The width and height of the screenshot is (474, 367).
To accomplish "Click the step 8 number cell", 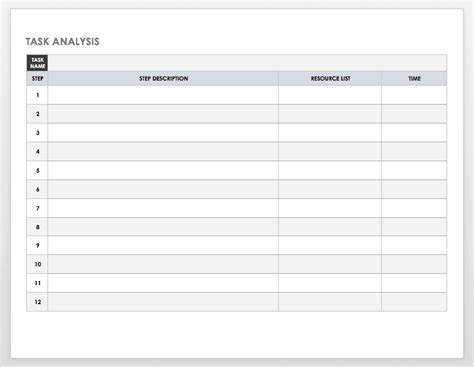I will click(x=37, y=227).
